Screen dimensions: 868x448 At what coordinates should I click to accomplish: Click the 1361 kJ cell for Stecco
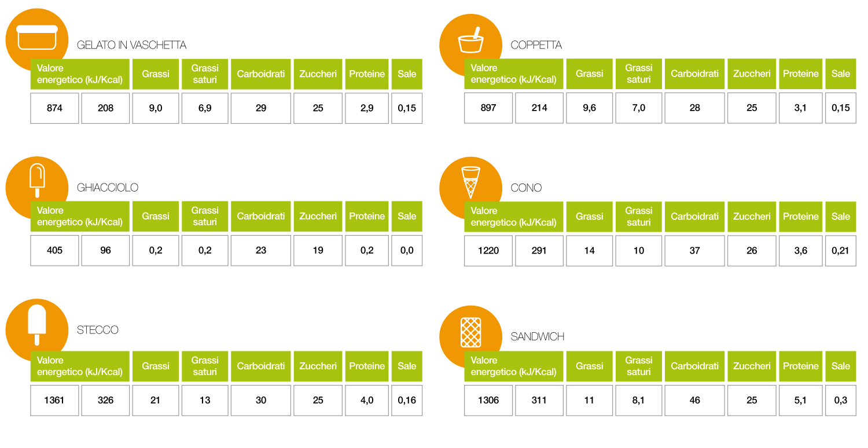(x=54, y=400)
